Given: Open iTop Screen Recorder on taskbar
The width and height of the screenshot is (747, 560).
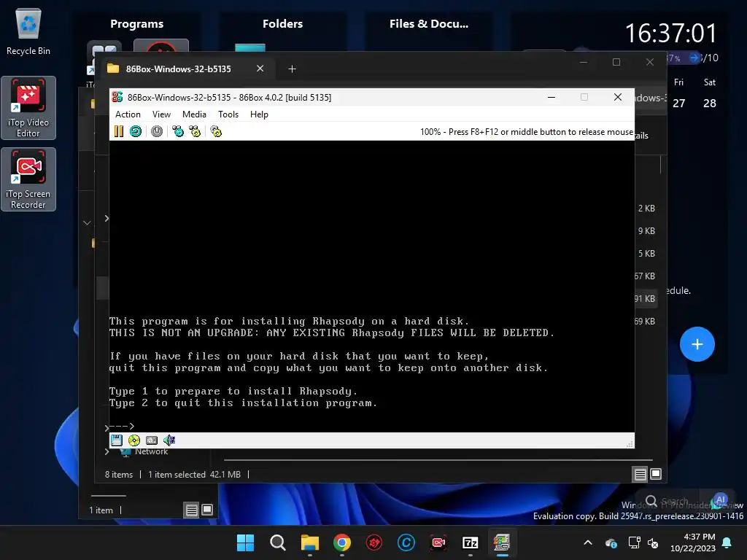Looking at the screenshot, I should 438,542.
